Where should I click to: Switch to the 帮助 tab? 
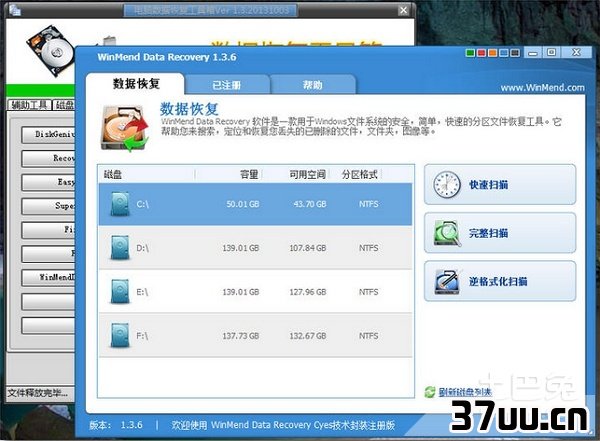click(313, 85)
